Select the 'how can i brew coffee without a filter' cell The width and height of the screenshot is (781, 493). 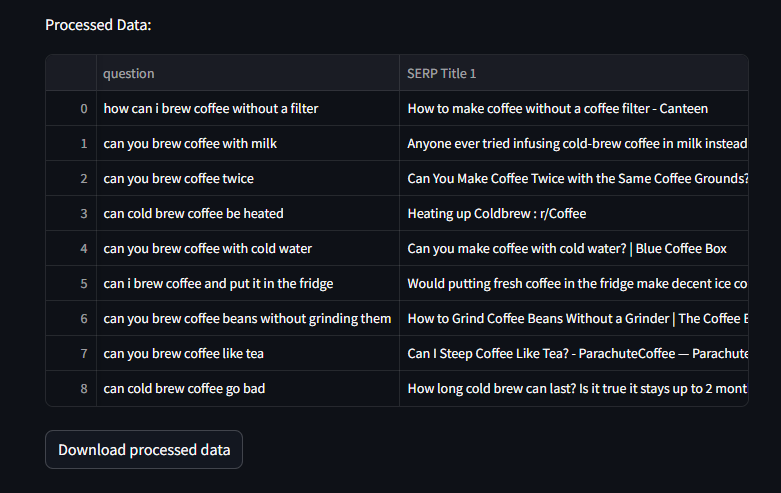point(211,108)
